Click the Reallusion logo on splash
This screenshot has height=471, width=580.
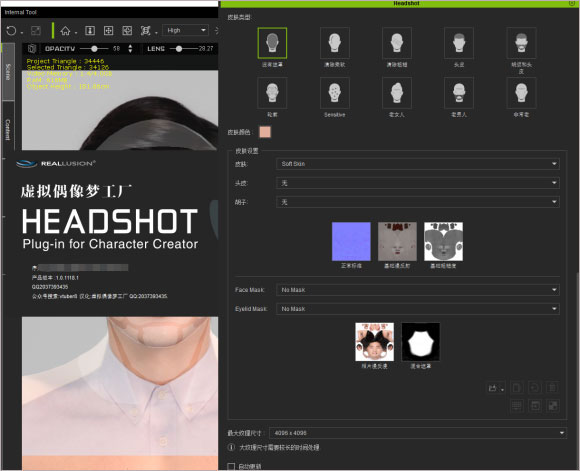[56, 164]
